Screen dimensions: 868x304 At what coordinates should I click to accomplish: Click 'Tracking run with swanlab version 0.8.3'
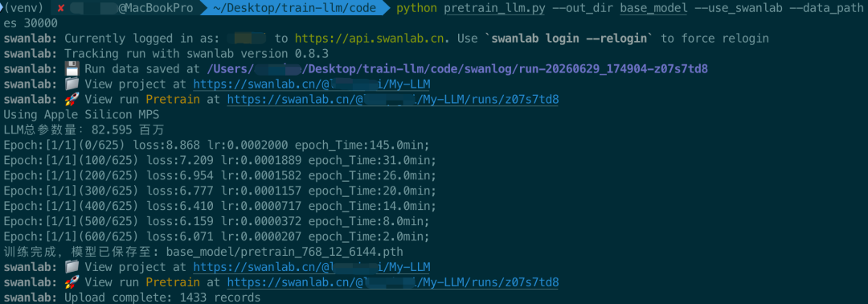pyautogui.click(x=197, y=54)
